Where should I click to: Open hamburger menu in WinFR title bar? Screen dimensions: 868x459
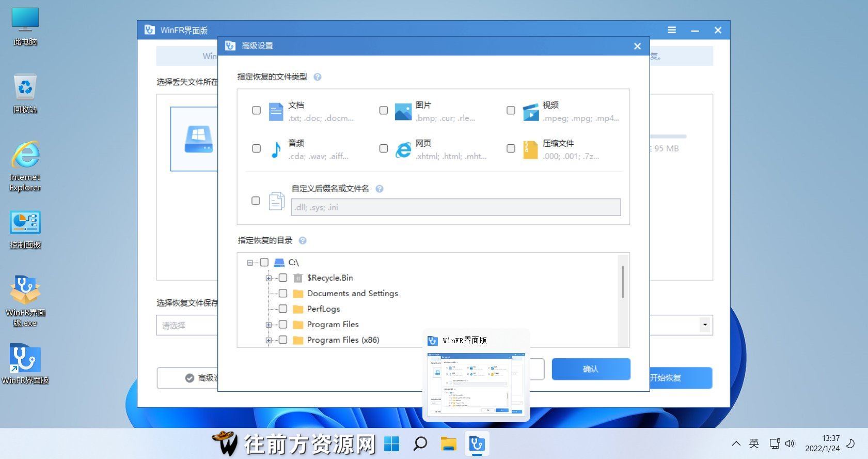tap(672, 30)
